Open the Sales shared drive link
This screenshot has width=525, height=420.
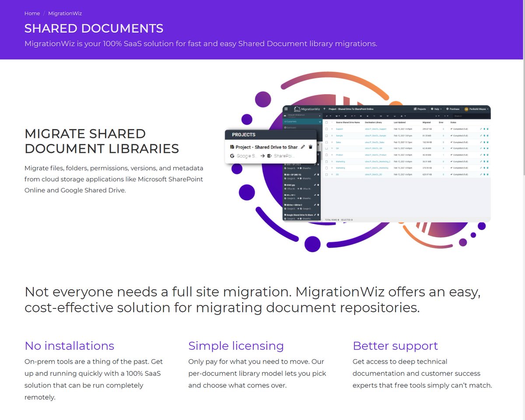338,142
